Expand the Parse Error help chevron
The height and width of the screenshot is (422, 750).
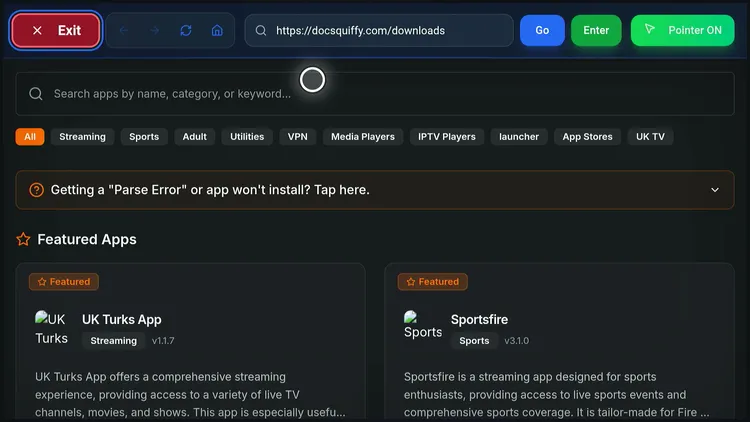pos(715,190)
